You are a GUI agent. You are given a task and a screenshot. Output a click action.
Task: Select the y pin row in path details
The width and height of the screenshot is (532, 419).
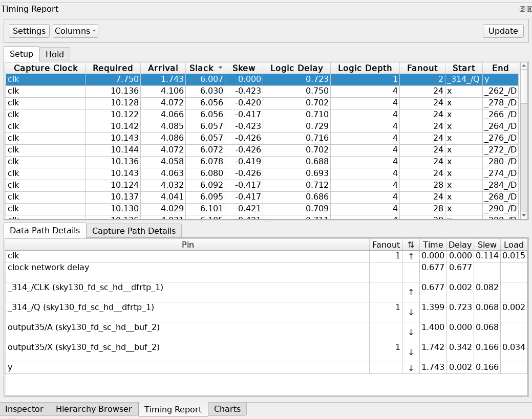coord(266,368)
